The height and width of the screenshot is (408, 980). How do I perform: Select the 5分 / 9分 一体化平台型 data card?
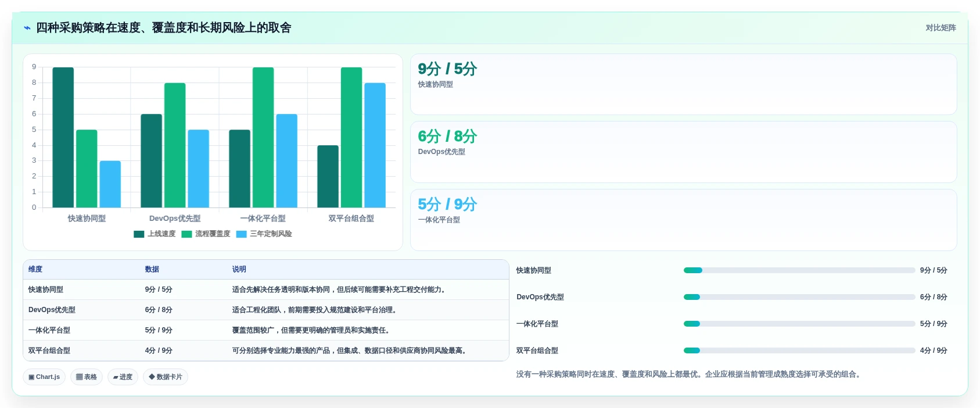[683, 220]
